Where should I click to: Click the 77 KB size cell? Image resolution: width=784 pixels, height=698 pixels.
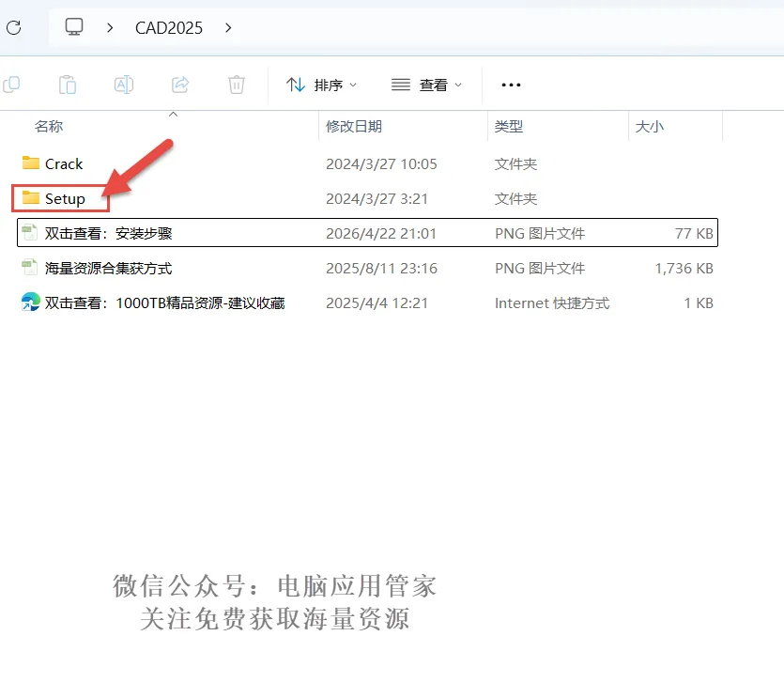(694, 234)
